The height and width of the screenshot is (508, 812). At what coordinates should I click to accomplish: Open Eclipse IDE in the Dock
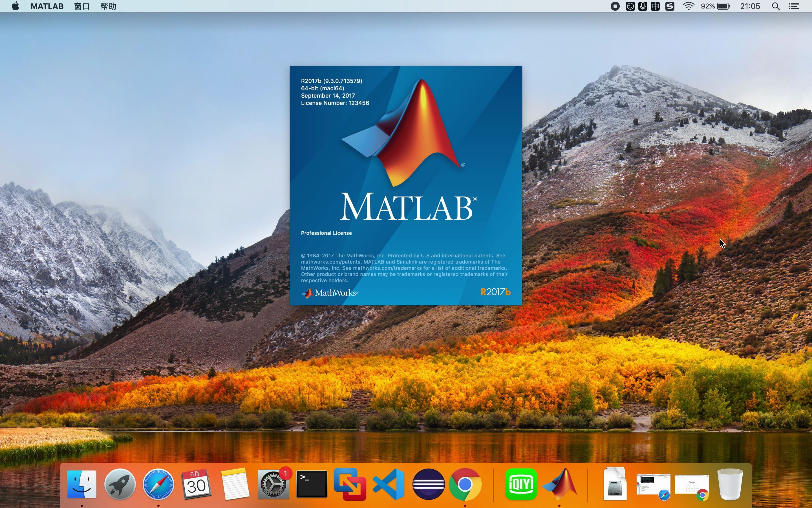pos(428,484)
